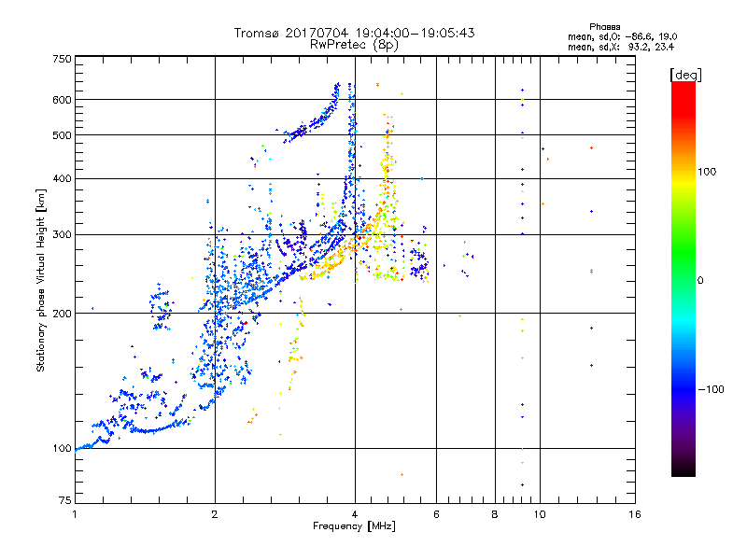Image resolution: width=747 pixels, height=560 pixels.
Task: Click the x-axis tick label "8"
Action: (495, 514)
